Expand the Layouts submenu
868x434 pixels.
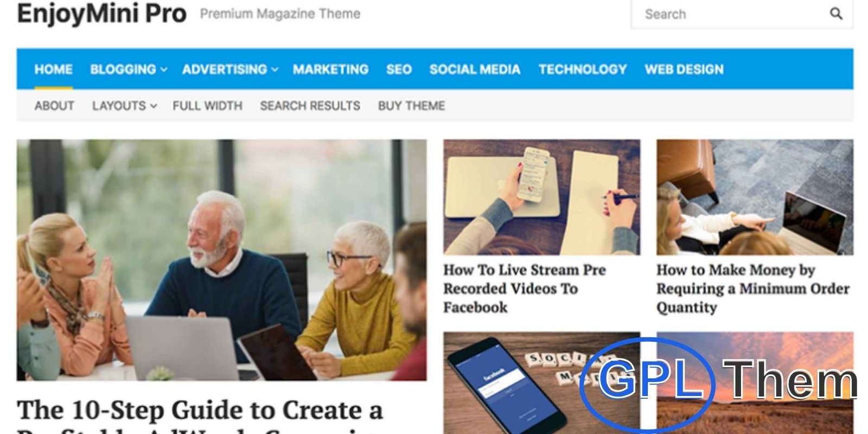[124, 106]
